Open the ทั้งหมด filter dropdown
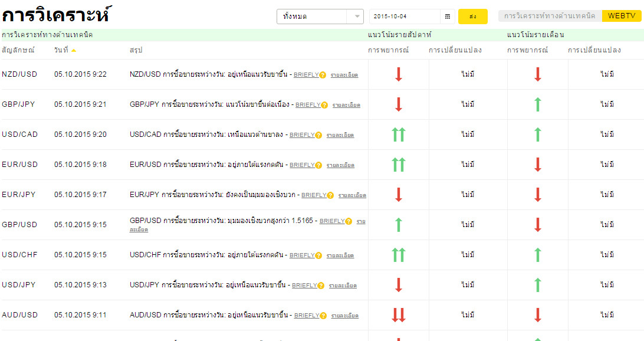This screenshot has width=644, height=341. pyautogui.click(x=320, y=17)
